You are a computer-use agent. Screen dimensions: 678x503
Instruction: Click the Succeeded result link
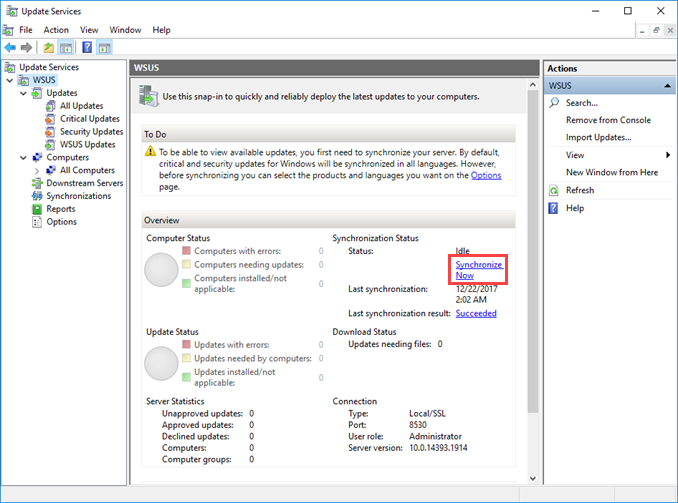476,314
